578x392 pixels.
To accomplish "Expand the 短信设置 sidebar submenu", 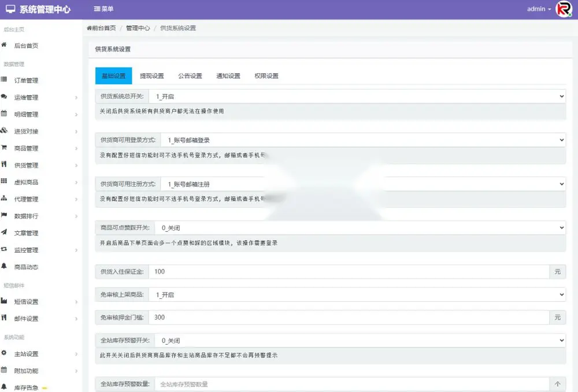I will tap(76, 302).
